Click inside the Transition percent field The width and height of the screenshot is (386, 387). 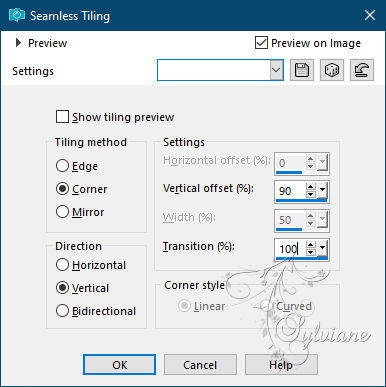[290, 249]
